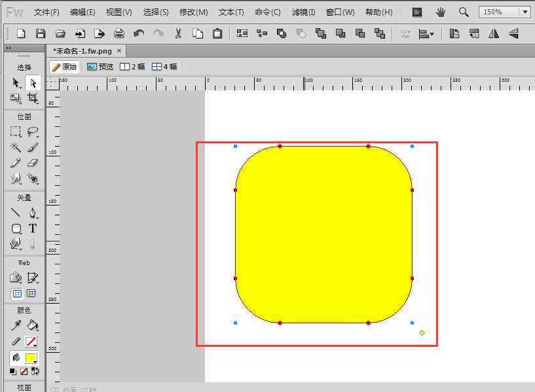Show slices and hotspots
The height and width of the screenshot is (392, 535).
[x=31, y=294]
